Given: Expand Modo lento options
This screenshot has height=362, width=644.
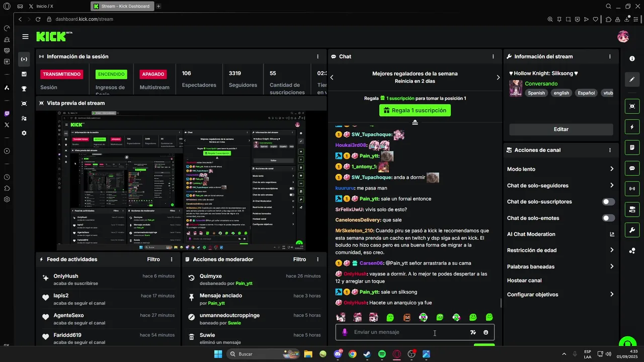Looking at the screenshot, I should [612, 169].
